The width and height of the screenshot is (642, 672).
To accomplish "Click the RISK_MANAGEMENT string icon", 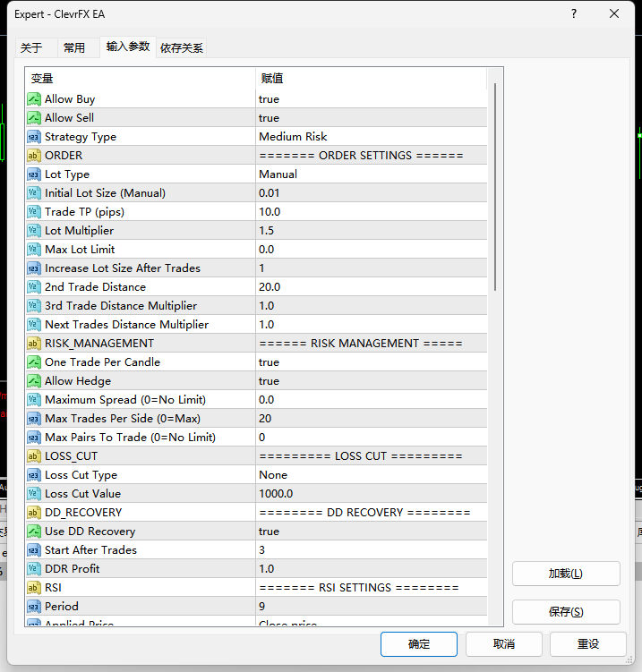I will (x=34, y=344).
